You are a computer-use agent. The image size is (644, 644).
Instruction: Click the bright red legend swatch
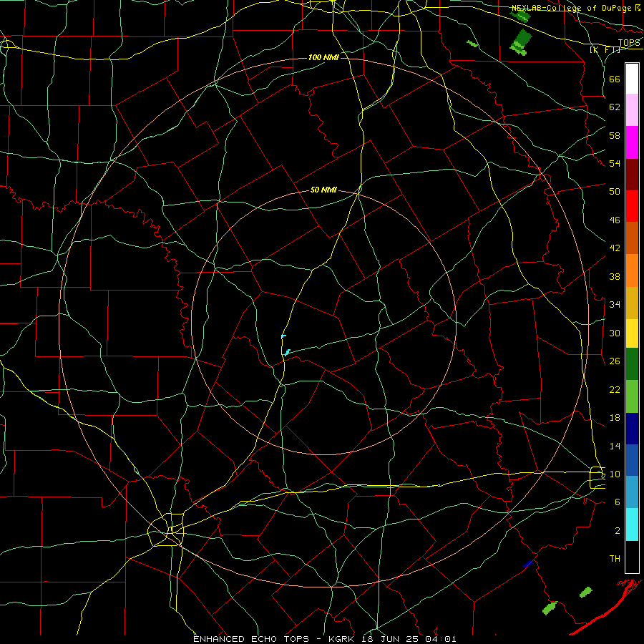pos(632,206)
